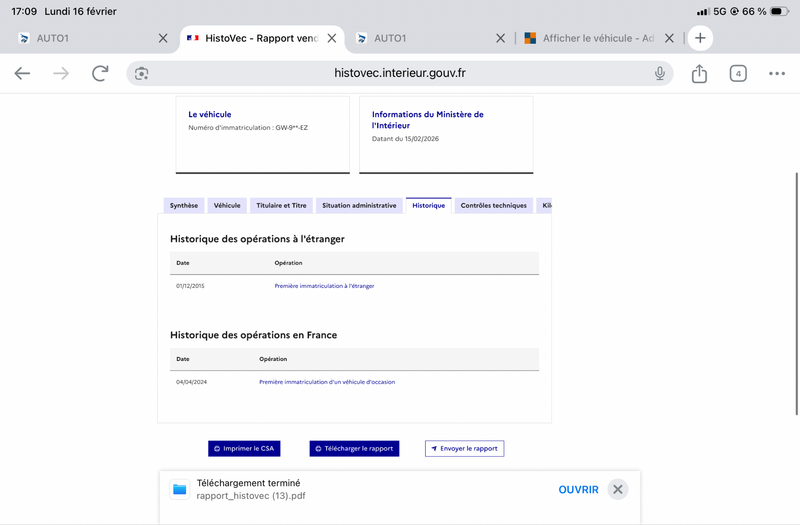Reload the HistoVec page
The height and width of the screenshot is (525, 800).
(100, 73)
